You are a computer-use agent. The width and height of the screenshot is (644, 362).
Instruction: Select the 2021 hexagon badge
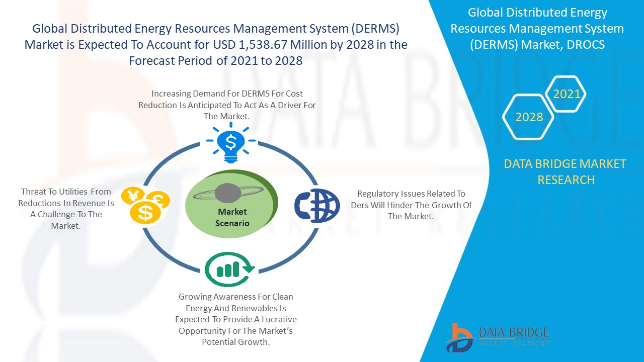coord(567,94)
